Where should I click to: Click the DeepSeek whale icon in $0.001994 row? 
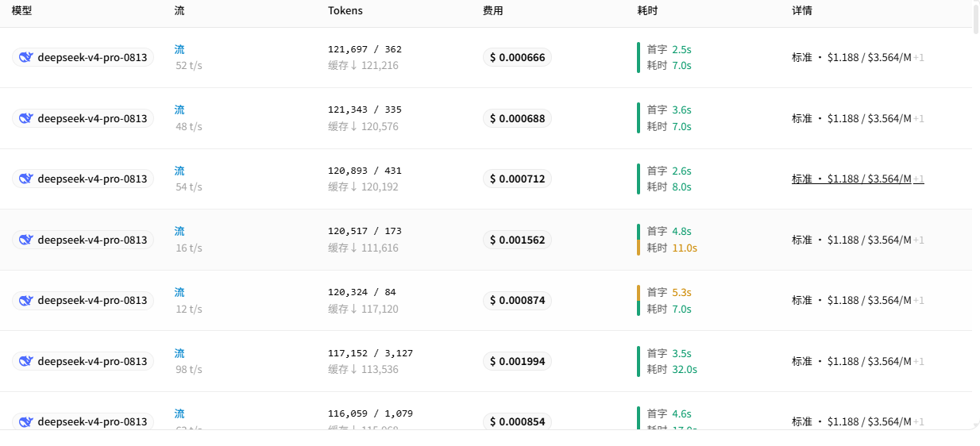(26, 361)
